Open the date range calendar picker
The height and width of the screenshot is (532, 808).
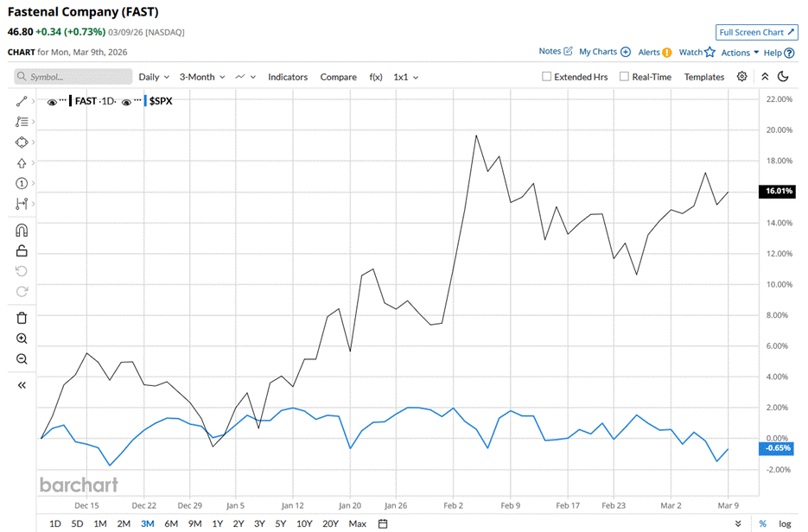383,523
